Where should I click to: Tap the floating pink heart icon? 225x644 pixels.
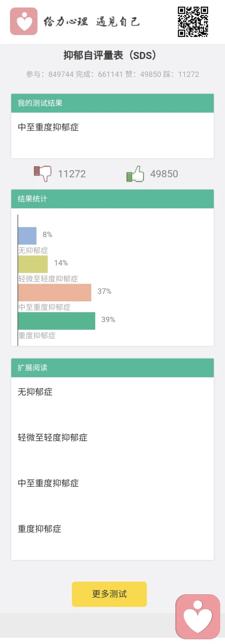[198, 617]
